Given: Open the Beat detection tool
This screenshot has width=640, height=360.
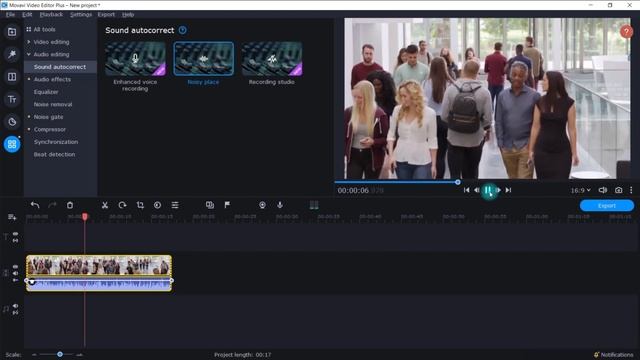Looking at the screenshot, I should coord(54,154).
